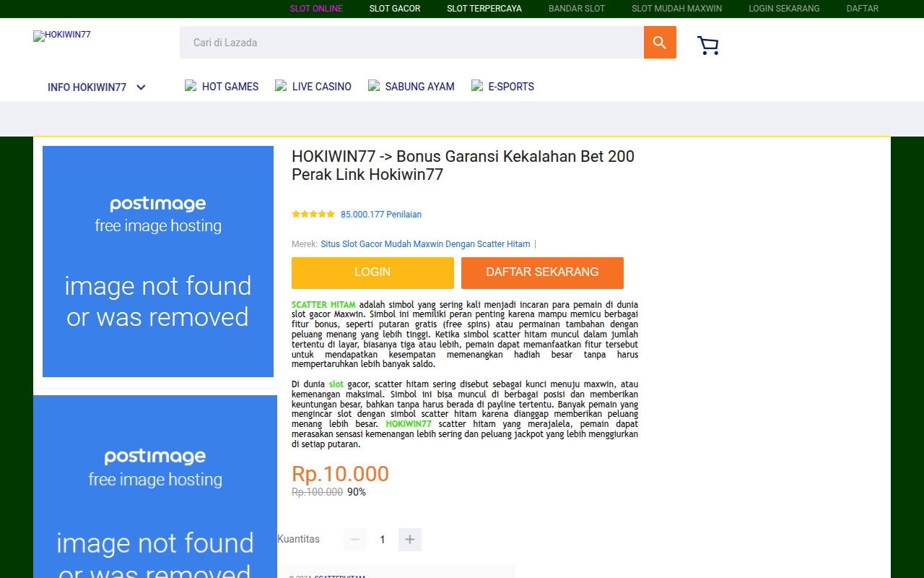Image resolution: width=924 pixels, height=578 pixels.
Task: Click the INFO HOKIWIN77 menu label
Action: [x=87, y=87]
